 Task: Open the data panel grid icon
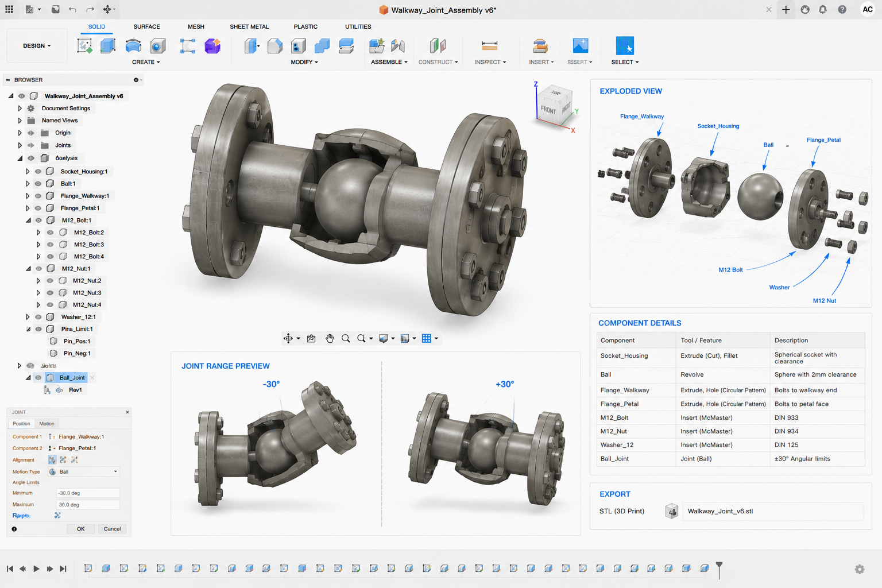pos(9,9)
